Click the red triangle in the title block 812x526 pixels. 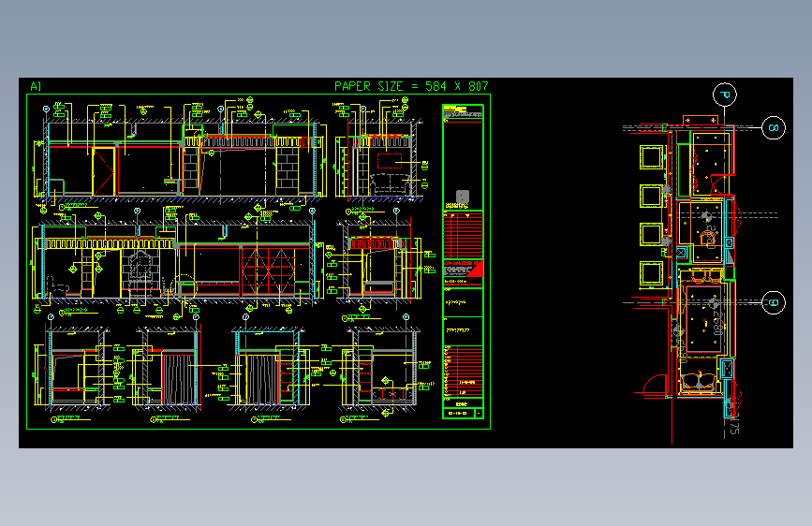(x=476, y=269)
